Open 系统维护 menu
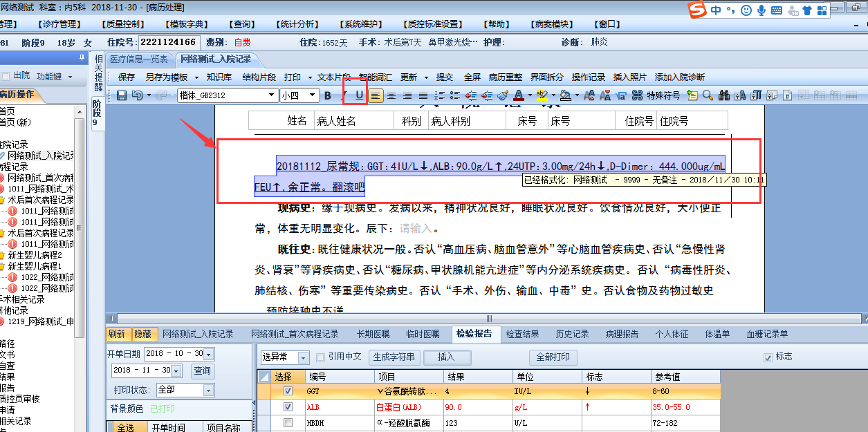Screen dimensions: 868x432 click(362, 24)
